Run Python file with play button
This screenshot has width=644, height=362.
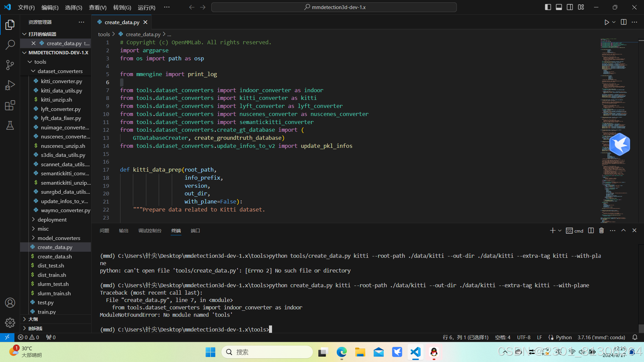click(x=606, y=22)
